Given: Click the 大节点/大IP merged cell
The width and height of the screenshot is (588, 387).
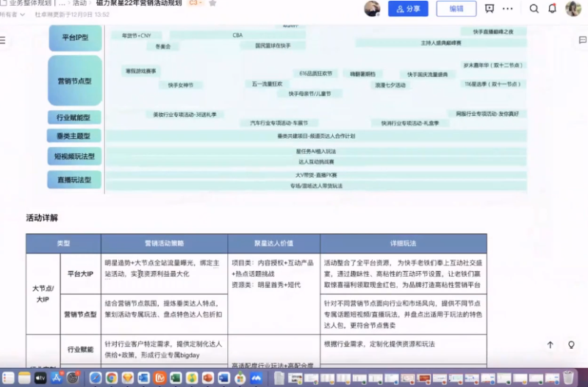Looking at the screenshot, I should 43,294.
